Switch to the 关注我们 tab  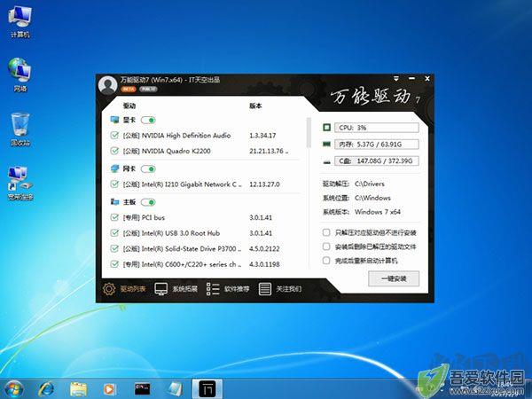[x=280, y=289]
